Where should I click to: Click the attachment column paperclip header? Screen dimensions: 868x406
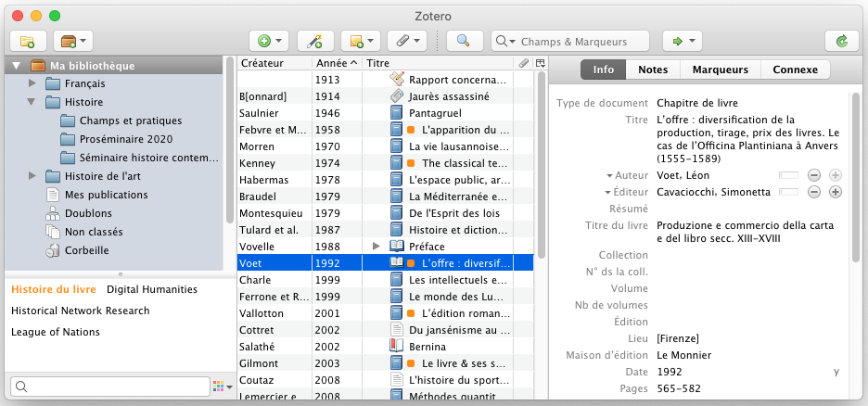pos(523,63)
